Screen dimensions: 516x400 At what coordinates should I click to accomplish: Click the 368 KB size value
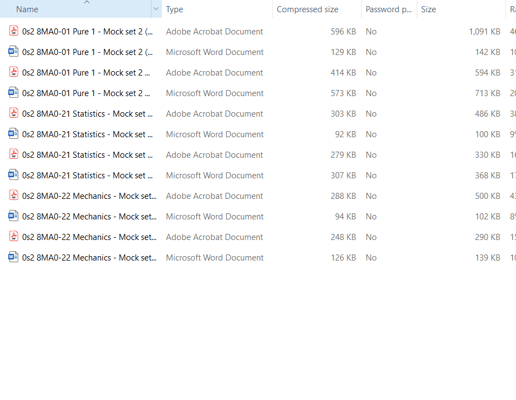488,176
